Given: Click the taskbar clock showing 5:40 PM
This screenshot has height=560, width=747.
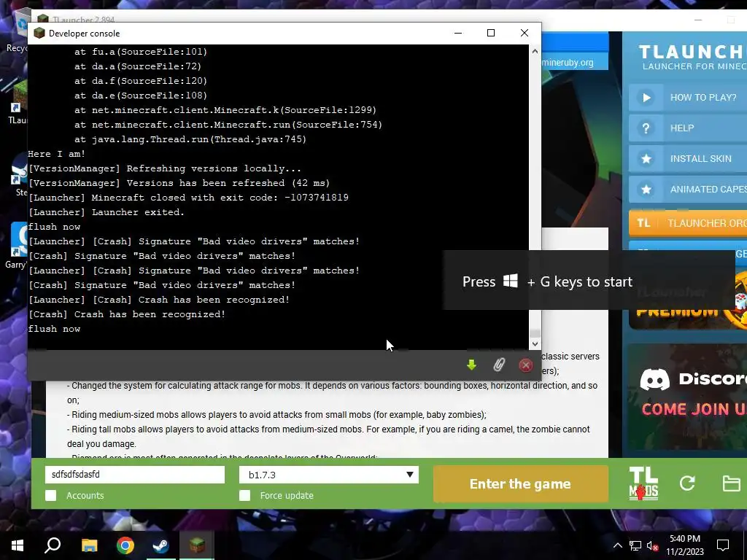Looking at the screenshot, I should [684, 545].
